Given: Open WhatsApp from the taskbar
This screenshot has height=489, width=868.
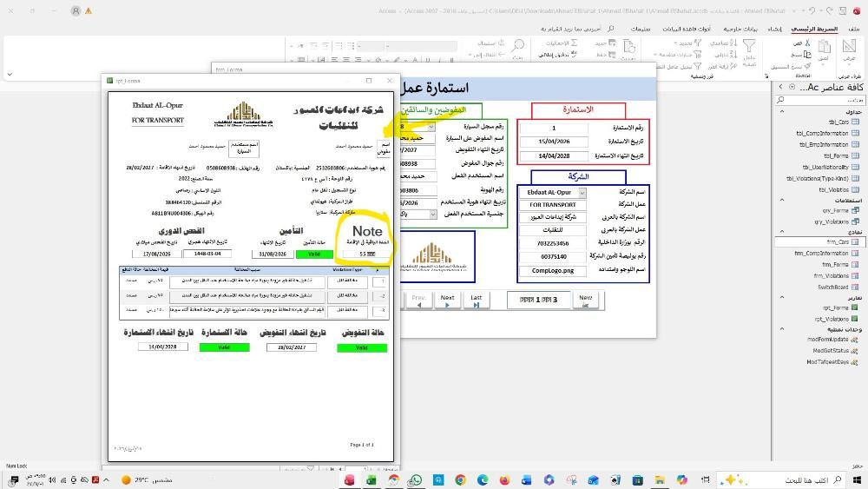Looking at the screenshot, I should 415,479.
